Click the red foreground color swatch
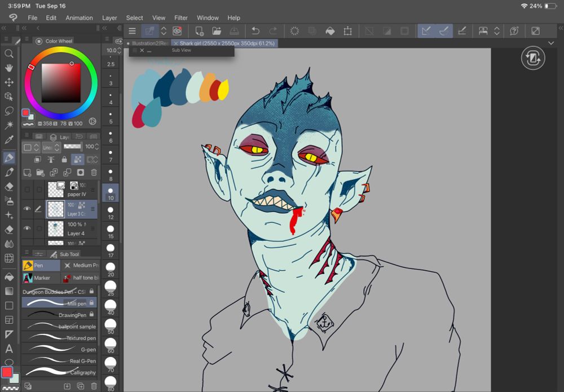Image resolution: width=564 pixels, height=392 pixels. tap(7, 372)
